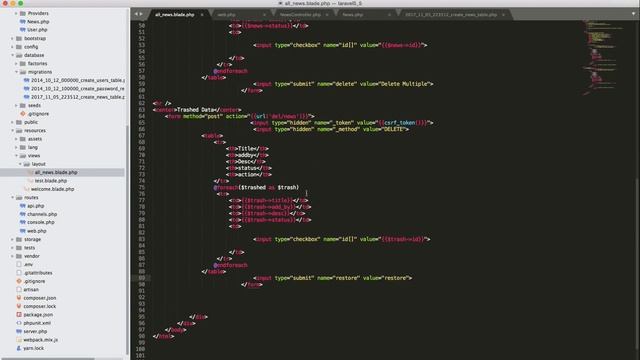Open 2017_11_05_223512_create_news_table in sidebar
Image resolution: width=640 pixels, height=360 pixels.
coord(78,97)
